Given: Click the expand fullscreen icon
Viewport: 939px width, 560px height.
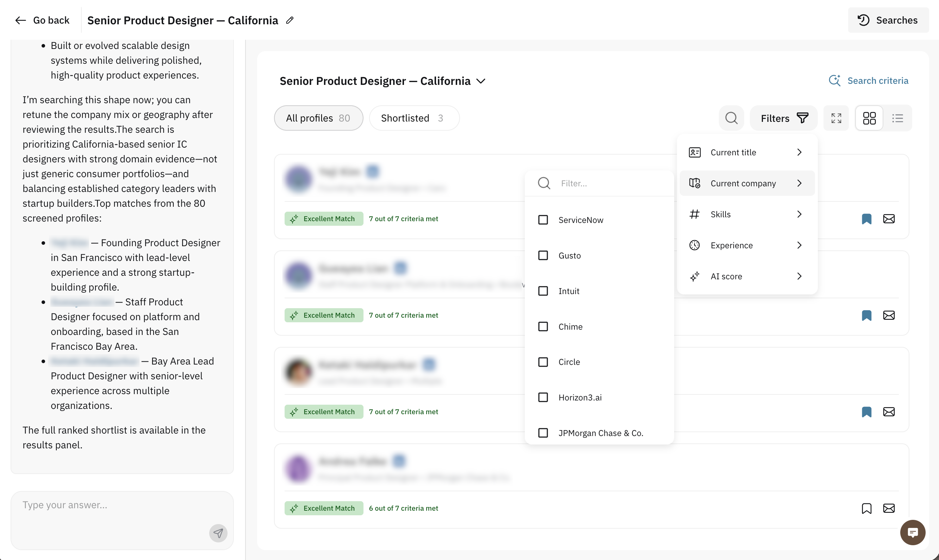Looking at the screenshot, I should click(836, 118).
